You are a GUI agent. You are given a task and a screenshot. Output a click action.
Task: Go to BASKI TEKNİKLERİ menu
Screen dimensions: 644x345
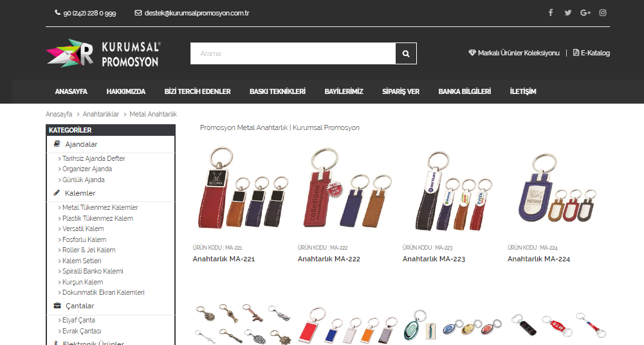click(x=278, y=91)
